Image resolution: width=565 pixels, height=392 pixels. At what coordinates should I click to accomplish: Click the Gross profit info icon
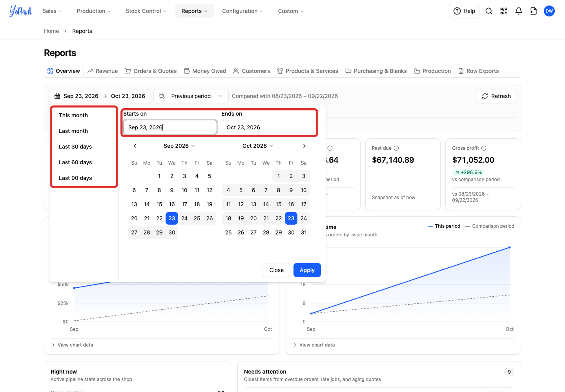tap(484, 148)
